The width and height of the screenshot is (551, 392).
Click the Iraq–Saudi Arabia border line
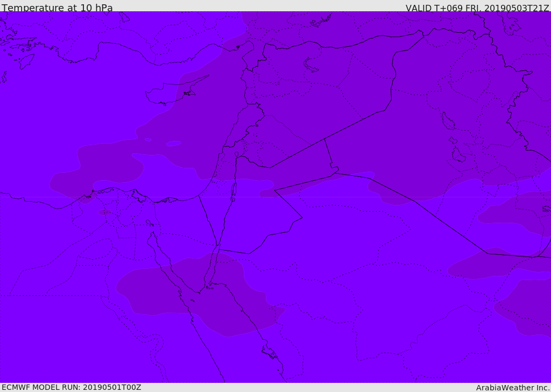(x=452, y=227)
